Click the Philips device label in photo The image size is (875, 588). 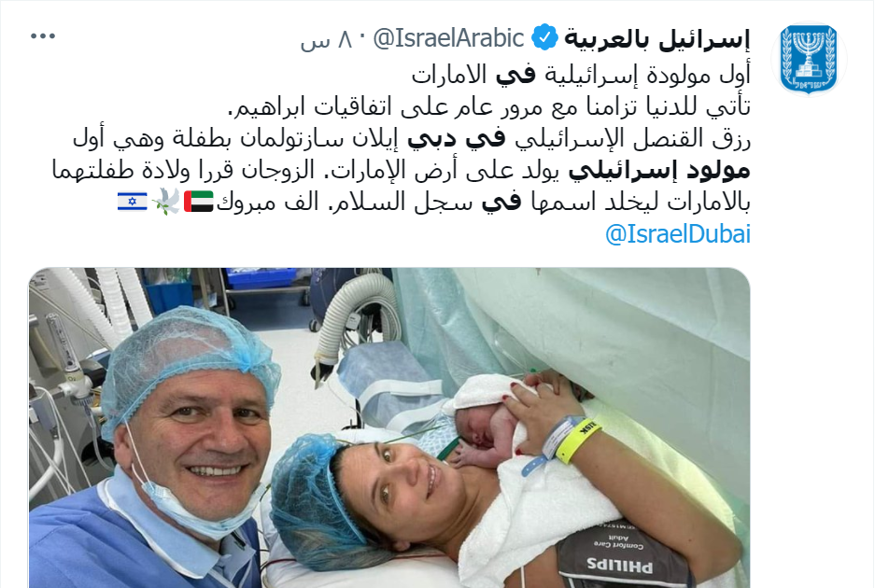618,567
